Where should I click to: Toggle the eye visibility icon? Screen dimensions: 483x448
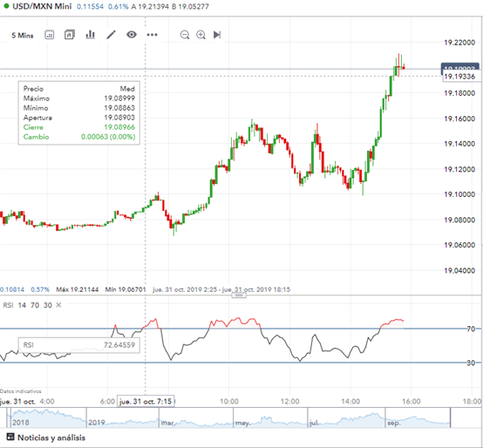click(x=132, y=35)
